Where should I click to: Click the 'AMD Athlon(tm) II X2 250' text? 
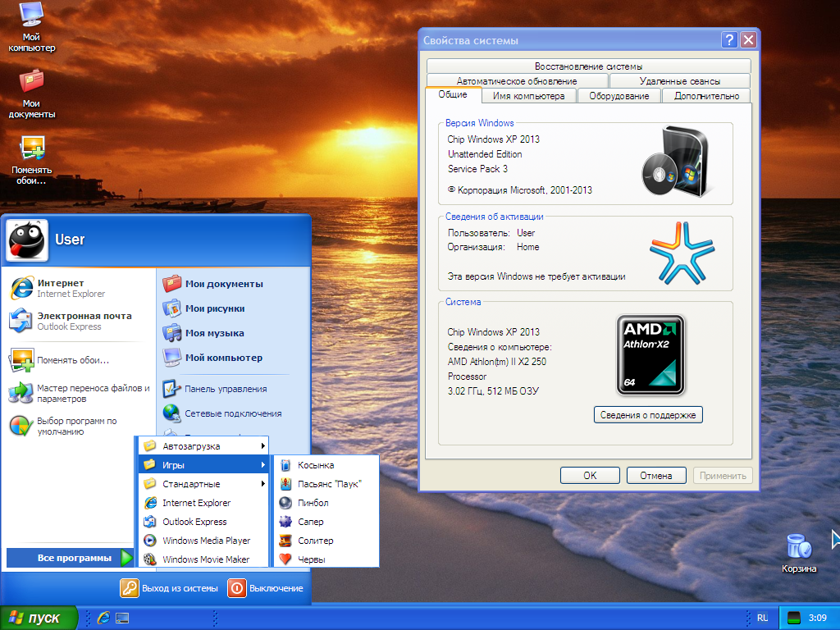coord(497,362)
